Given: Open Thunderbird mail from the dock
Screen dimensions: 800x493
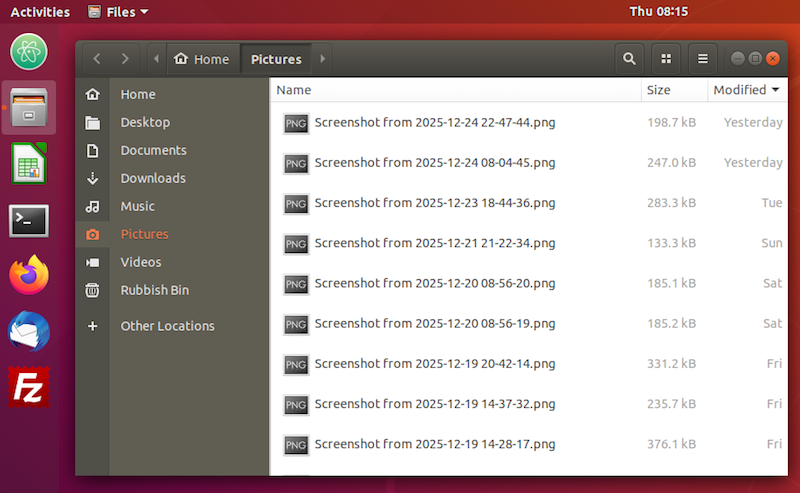Looking at the screenshot, I should click(29, 331).
